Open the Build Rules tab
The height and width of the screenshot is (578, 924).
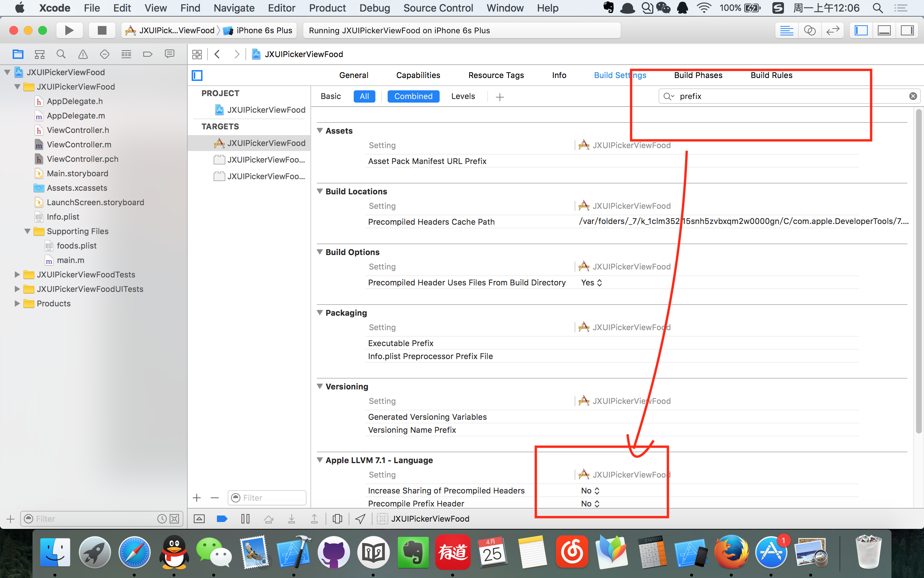click(x=771, y=75)
